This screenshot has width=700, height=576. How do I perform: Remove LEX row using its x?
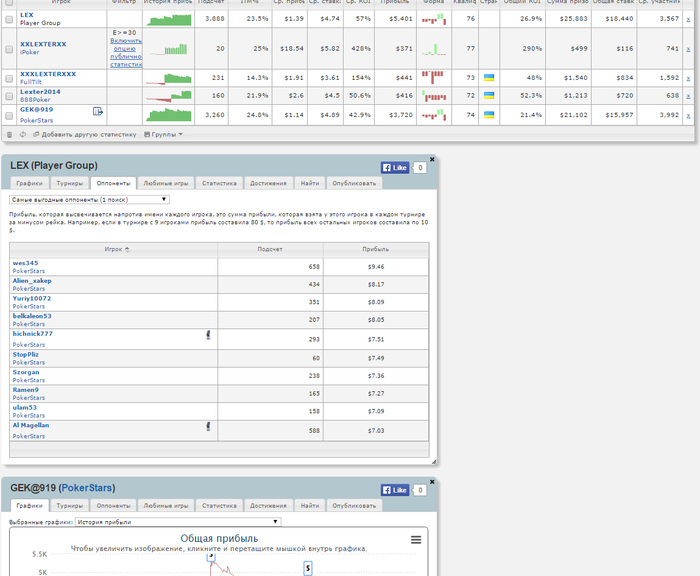click(x=688, y=19)
